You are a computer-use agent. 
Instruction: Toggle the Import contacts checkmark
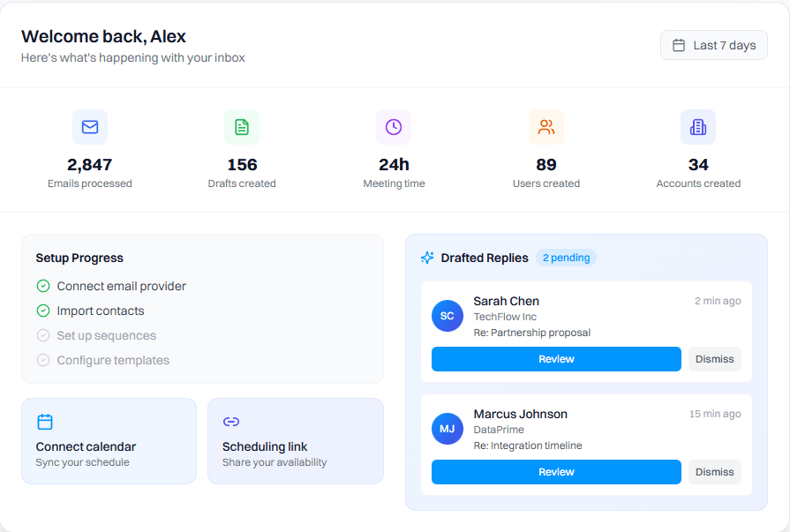pyautogui.click(x=42, y=311)
